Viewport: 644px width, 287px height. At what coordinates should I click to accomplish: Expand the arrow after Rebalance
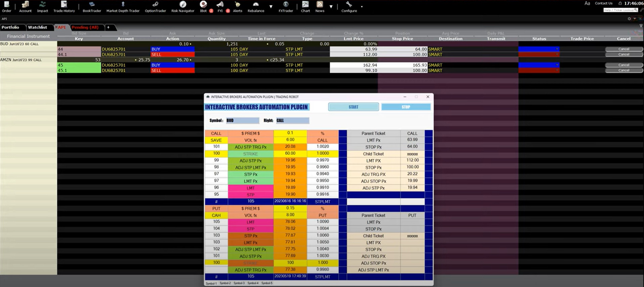(271, 7)
